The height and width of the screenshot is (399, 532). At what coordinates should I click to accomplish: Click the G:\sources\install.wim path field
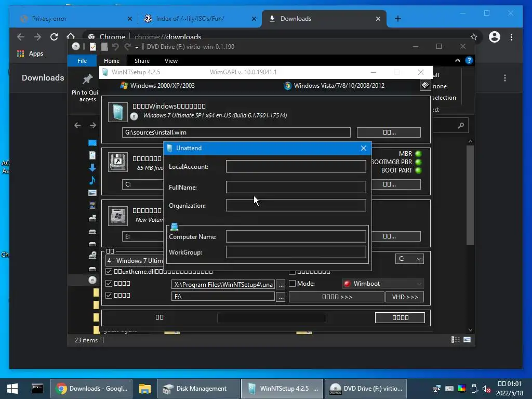point(236,132)
